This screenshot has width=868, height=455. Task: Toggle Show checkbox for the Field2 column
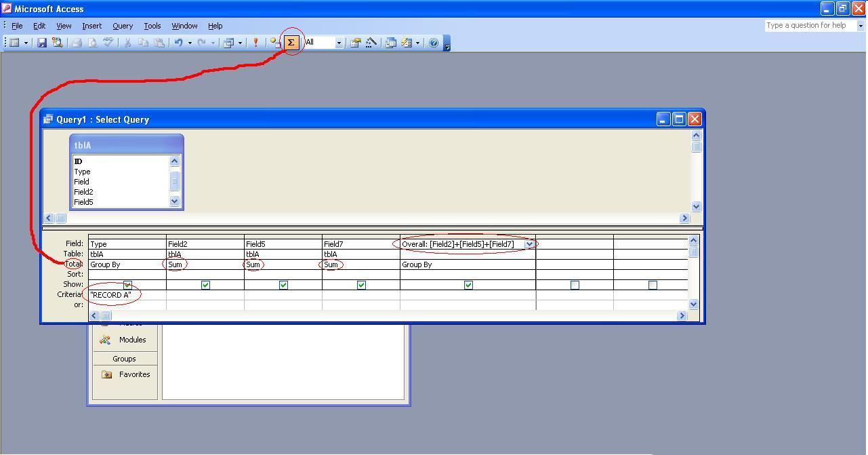pyautogui.click(x=205, y=285)
